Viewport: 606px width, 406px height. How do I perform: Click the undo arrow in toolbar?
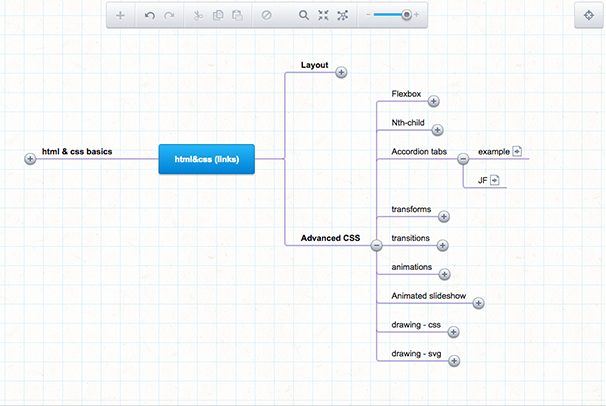click(x=150, y=16)
